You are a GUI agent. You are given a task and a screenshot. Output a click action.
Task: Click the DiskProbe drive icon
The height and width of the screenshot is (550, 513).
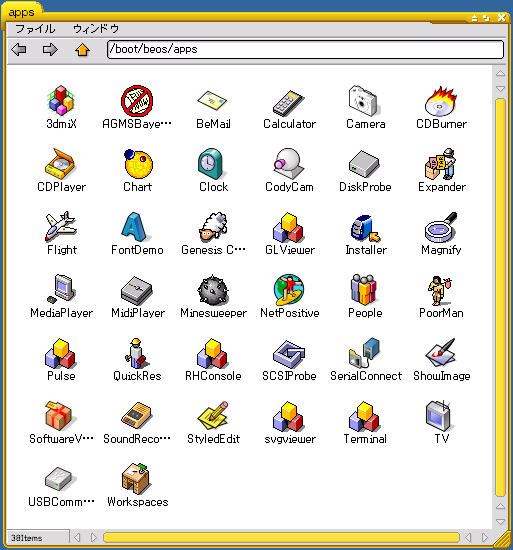[364, 164]
